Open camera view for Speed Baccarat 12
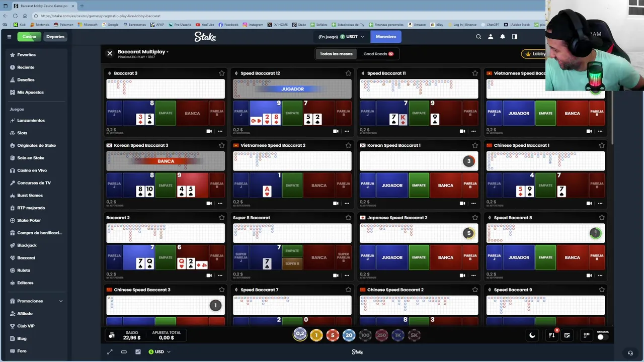Image resolution: width=644 pixels, height=362 pixels. click(x=336, y=131)
